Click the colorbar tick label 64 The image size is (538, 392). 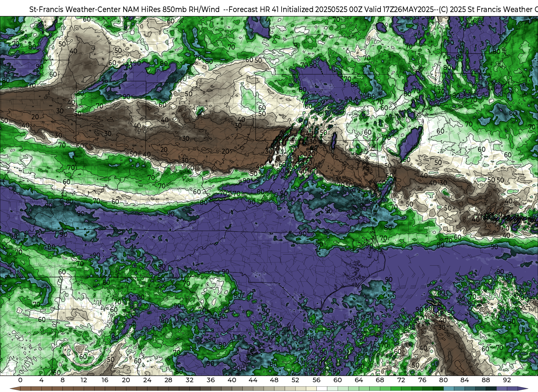click(x=359, y=380)
